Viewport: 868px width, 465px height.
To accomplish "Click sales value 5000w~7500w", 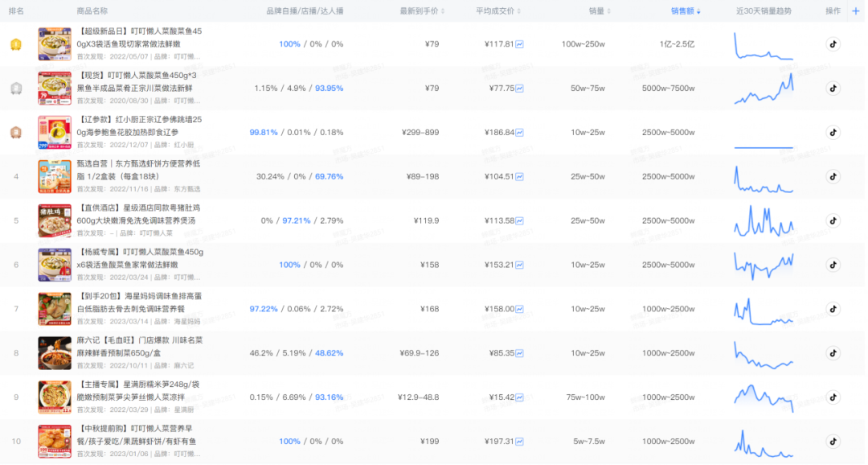I will 669,88.
